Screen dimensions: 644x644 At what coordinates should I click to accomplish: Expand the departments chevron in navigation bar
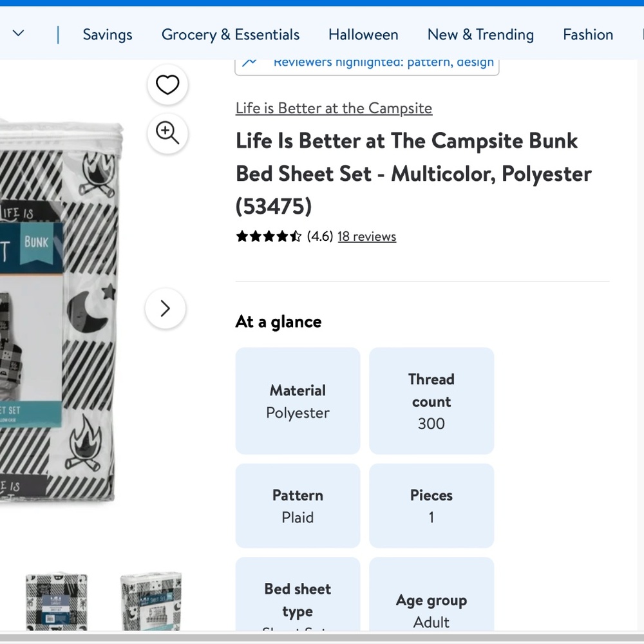(19, 33)
